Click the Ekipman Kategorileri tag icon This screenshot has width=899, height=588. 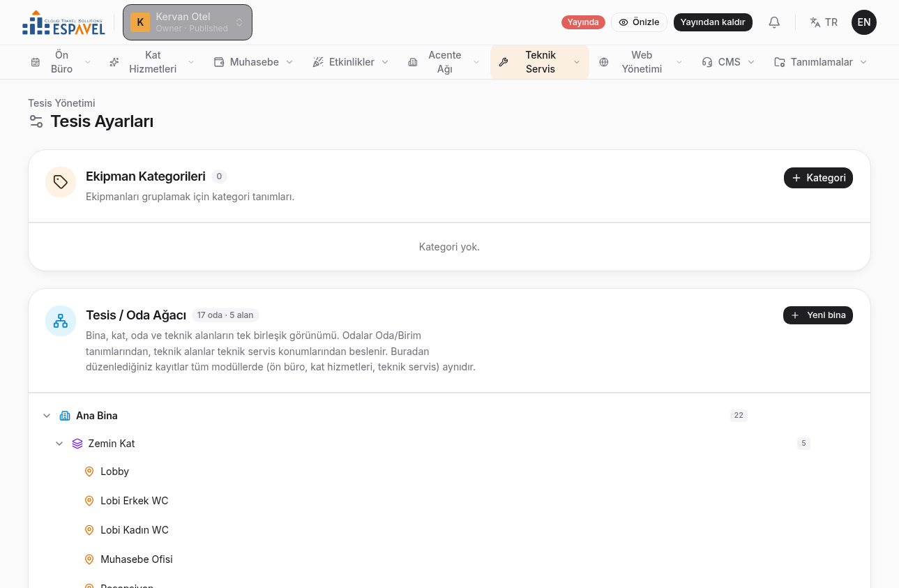click(61, 182)
